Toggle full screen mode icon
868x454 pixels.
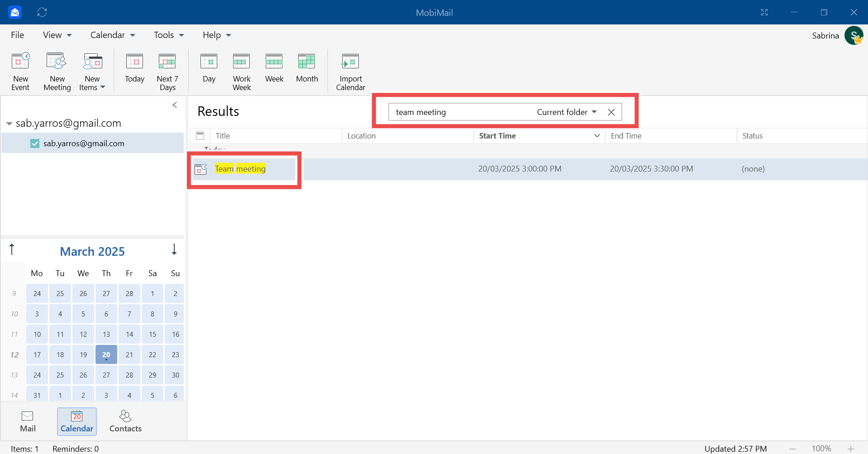tap(764, 12)
